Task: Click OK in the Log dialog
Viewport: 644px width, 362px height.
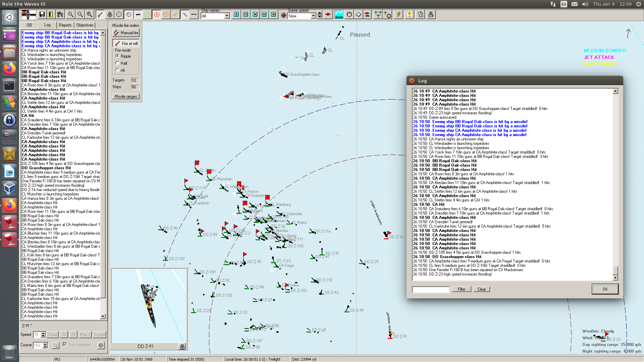Action: click(605, 289)
